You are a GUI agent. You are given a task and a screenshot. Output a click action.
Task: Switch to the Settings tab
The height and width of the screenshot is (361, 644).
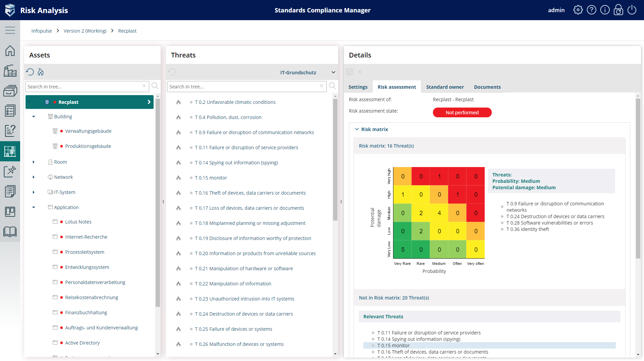coord(358,87)
